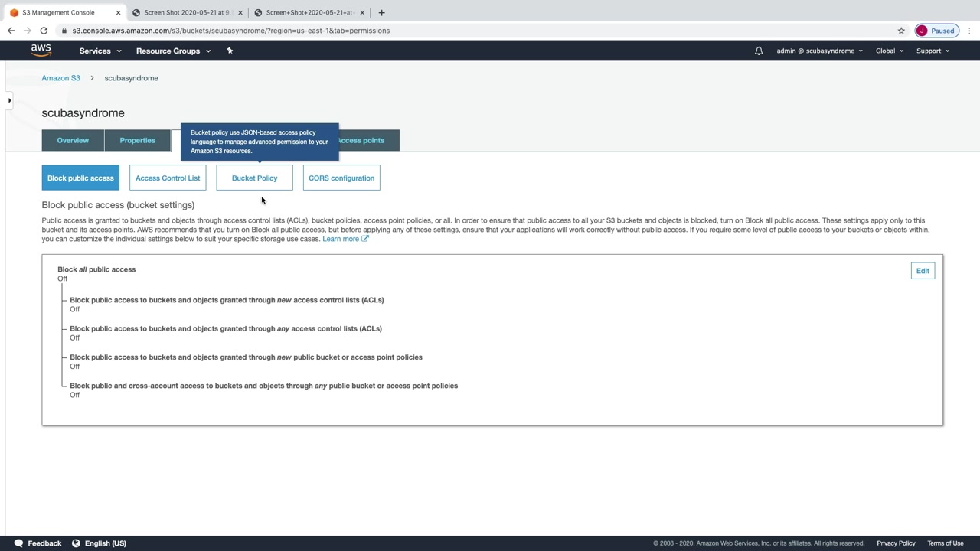Click the 'any access control lists (ACLs)' setting text

(226, 328)
